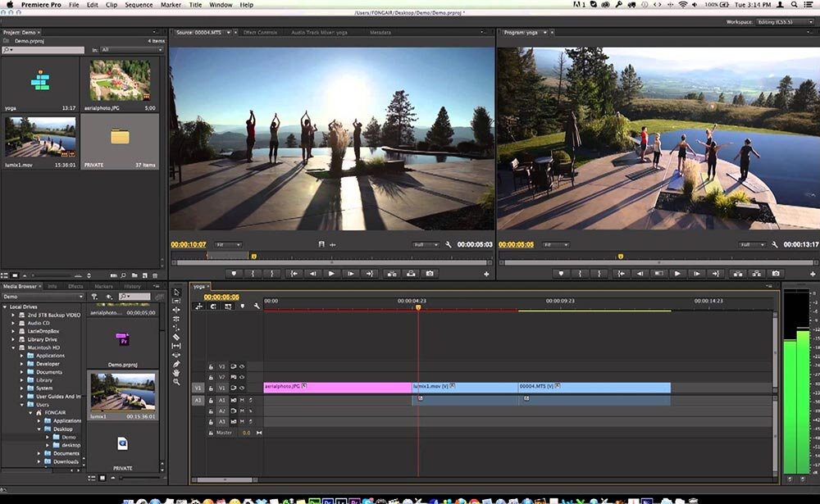Viewport: 820px width, 504px height.
Task: Lock the A1 audio track
Action: click(x=211, y=401)
